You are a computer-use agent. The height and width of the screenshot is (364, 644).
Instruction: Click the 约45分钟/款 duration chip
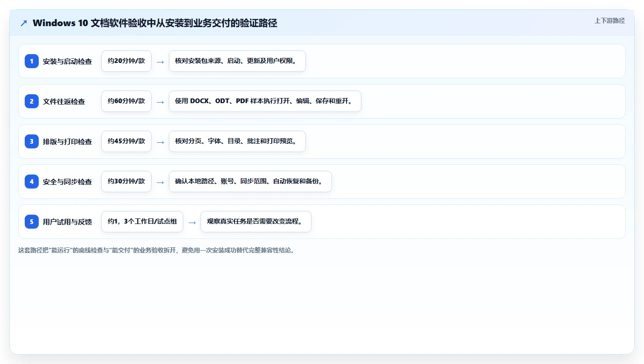[x=126, y=141]
